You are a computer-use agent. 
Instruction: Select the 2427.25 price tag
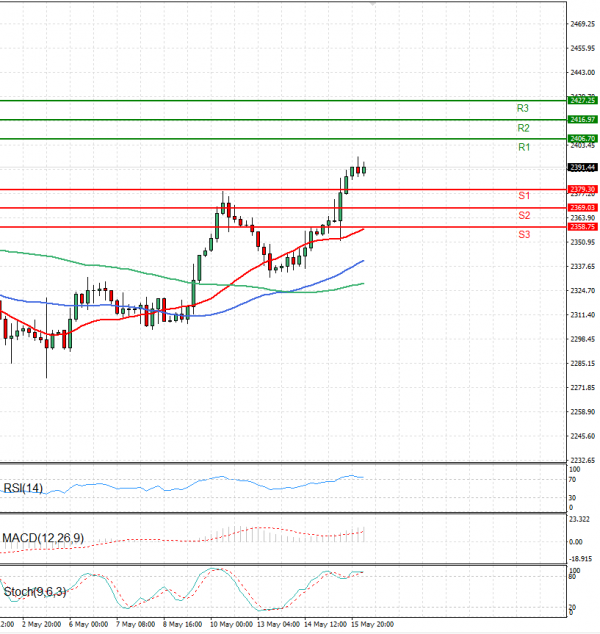pyautogui.click(x=583, y=100)
